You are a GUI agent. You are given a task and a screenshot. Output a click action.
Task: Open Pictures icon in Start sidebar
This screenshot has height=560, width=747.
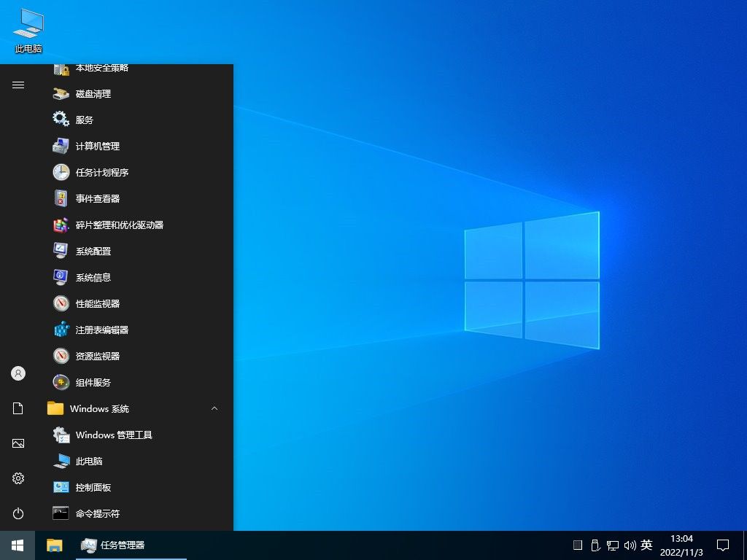click(18, 443)
